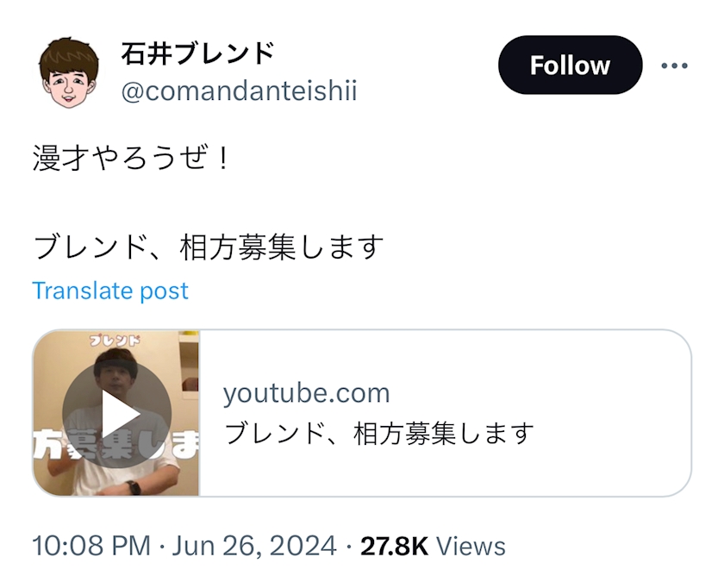Select the tweet text 漫才やろうぜ！
Image resolution: width=724 pixels, height=588 pixels.
[132, 160]
